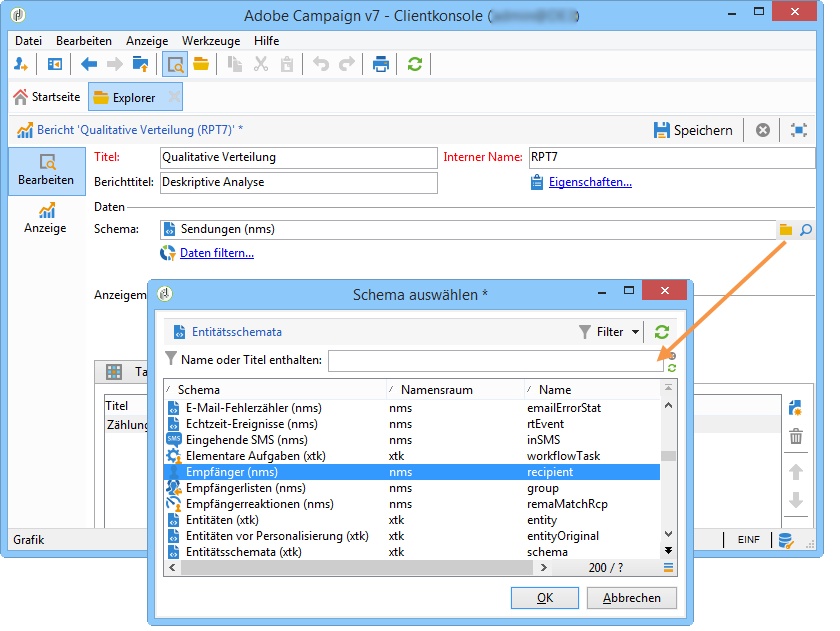This screenshot has height=631, width=840.
Task: Open schema folder picker beside Sendungen field
Action: point(785,230)
